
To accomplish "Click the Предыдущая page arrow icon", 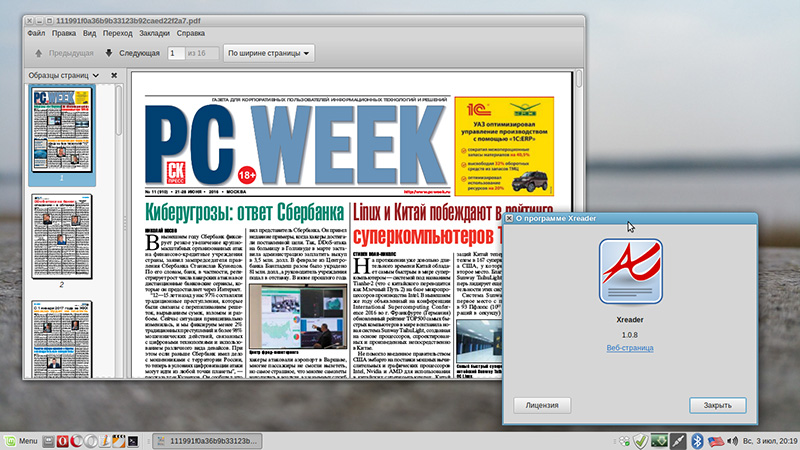I will 38,53.
